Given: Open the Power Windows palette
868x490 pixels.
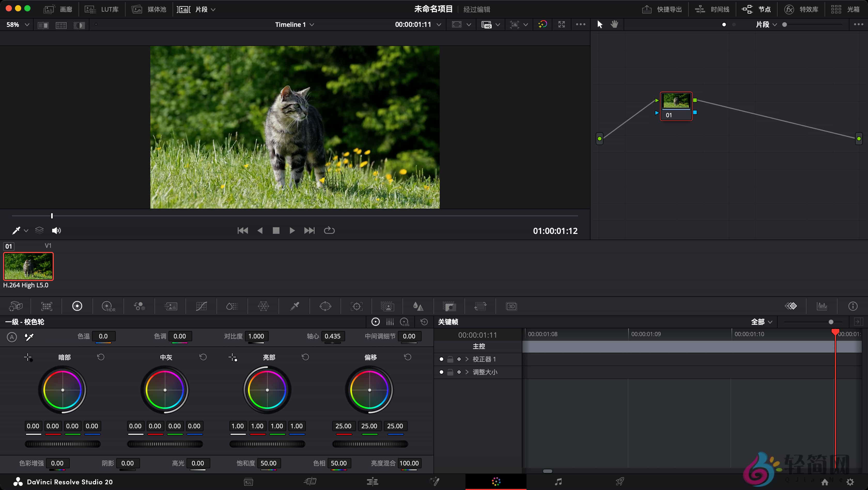Looking at the screenshot, I should coord(325,306).
